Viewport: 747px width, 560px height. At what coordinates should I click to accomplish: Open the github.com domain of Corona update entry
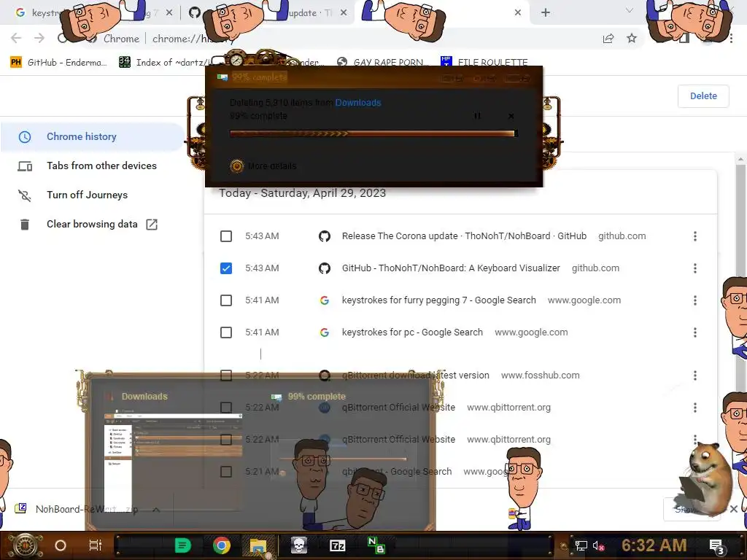pos(622,236)
